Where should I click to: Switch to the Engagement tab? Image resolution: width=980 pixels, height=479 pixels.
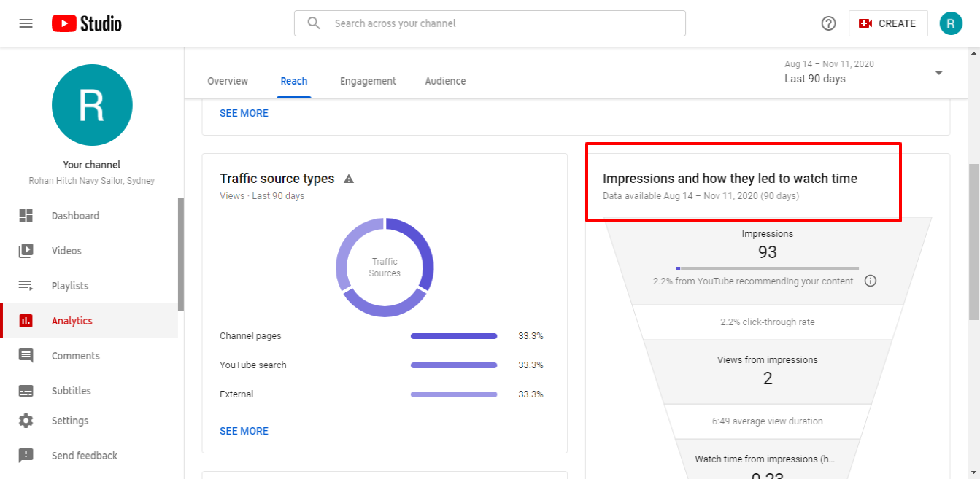tap(368, 81)
